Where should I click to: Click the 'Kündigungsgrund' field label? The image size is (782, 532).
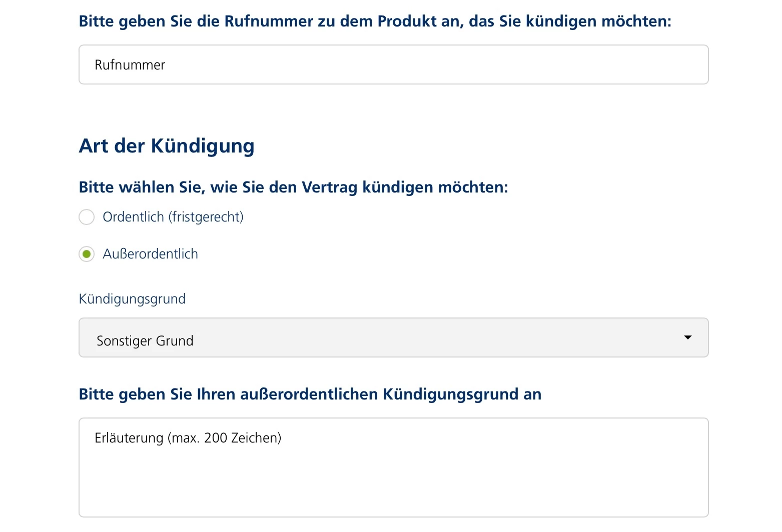[x=132, y=299]
